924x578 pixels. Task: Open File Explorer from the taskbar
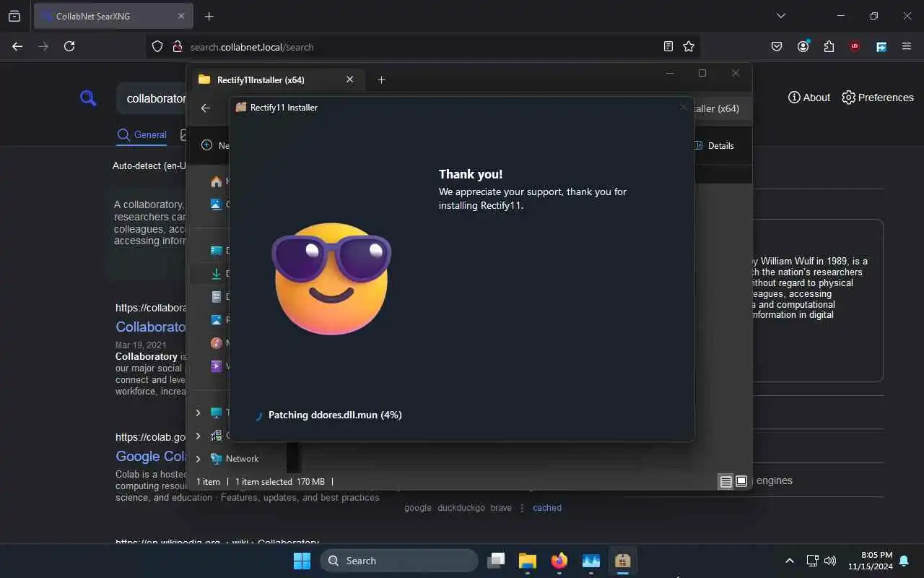[x=528, y=561]
